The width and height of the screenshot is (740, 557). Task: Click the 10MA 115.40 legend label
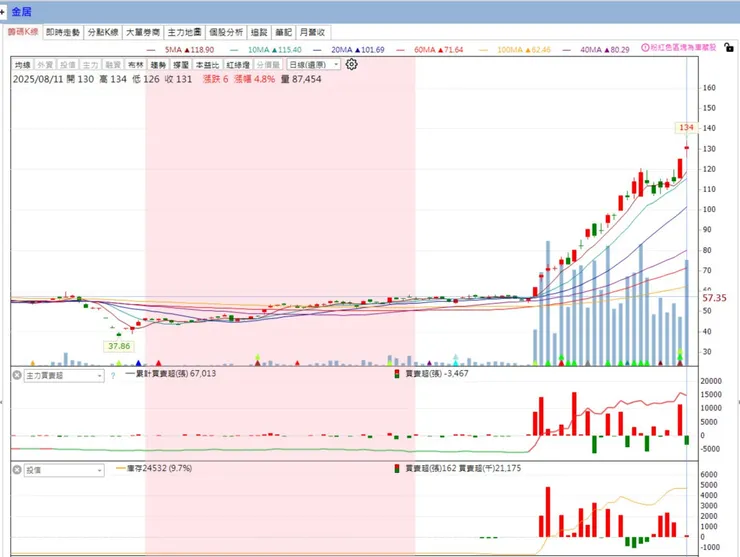[x=275, y=50]
